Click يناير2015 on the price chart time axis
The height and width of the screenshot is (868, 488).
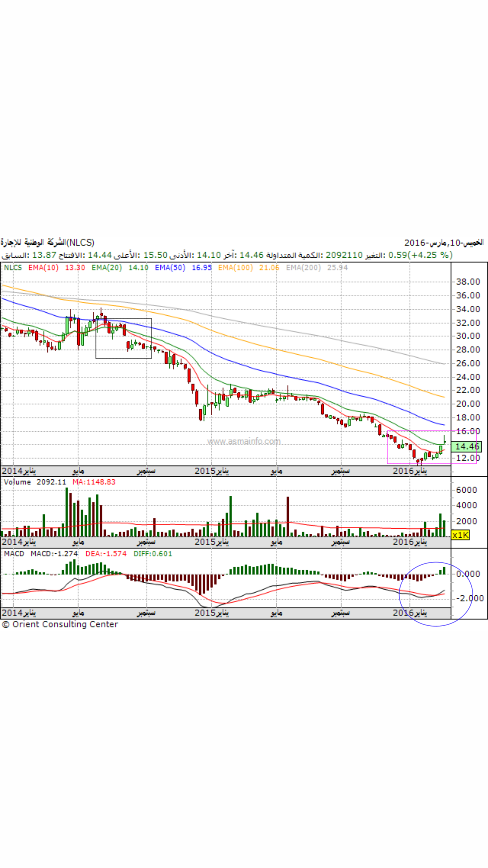[211, 471]
